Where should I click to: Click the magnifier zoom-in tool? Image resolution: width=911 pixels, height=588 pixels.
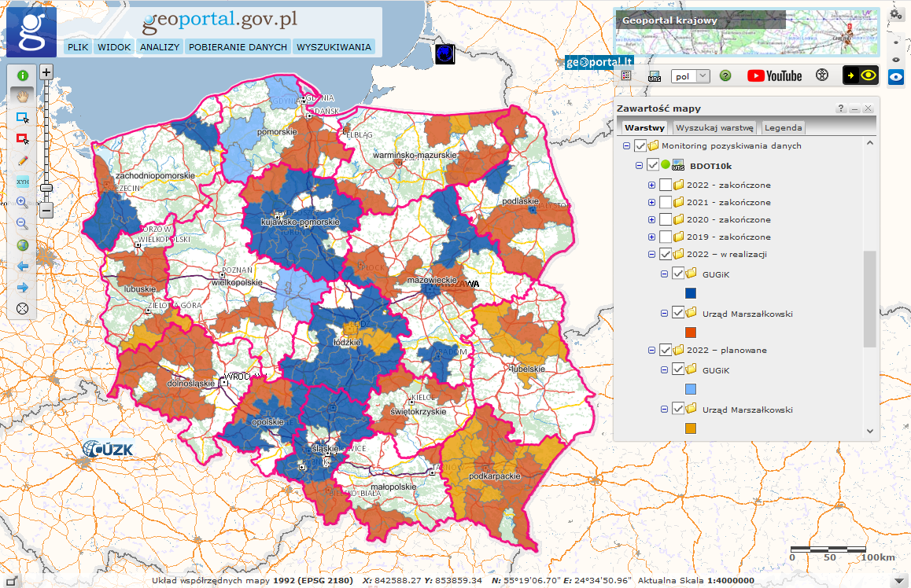point(23,203)
